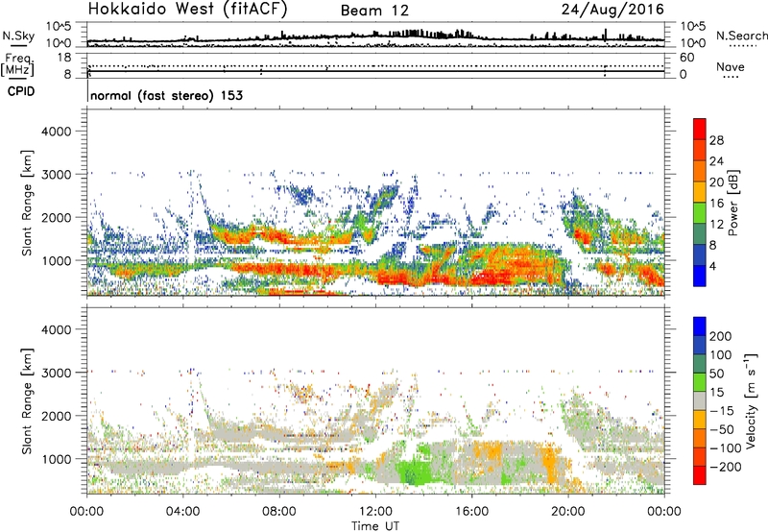Click velocity colorbar value '200'
The width and height of the screenshot is (768, 532).
(x=721, y=336)
